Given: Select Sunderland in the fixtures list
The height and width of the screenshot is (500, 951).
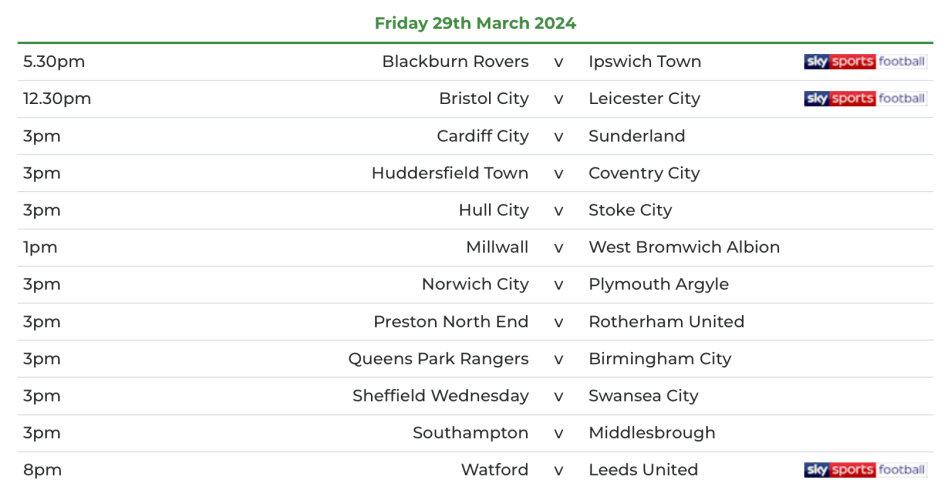Looking at the screenshot, I should point(637,136).
